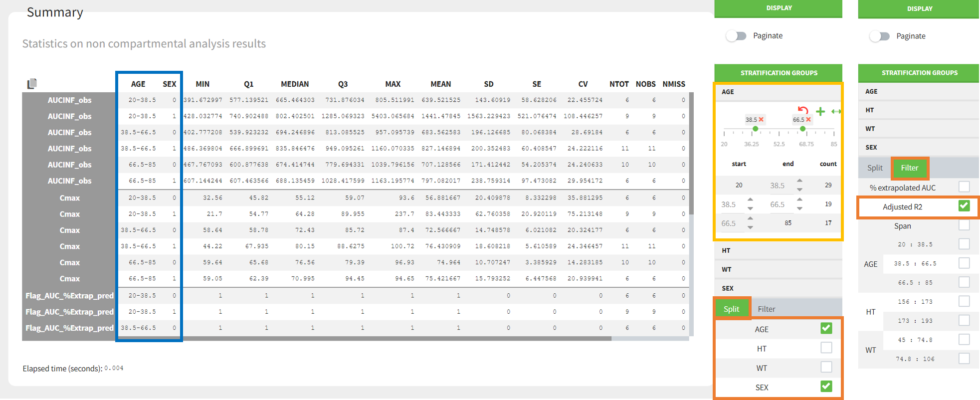Image resolution: width=980 pixels, height=400 pixels.
Task: Click the copy table icon above the table
Action: click(32, 84)
